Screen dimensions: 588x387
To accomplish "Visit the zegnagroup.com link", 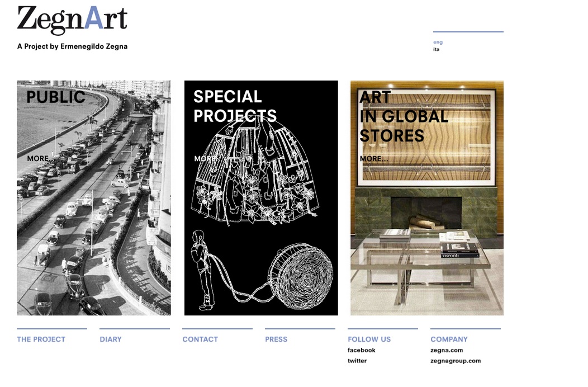I will [456, 361].
